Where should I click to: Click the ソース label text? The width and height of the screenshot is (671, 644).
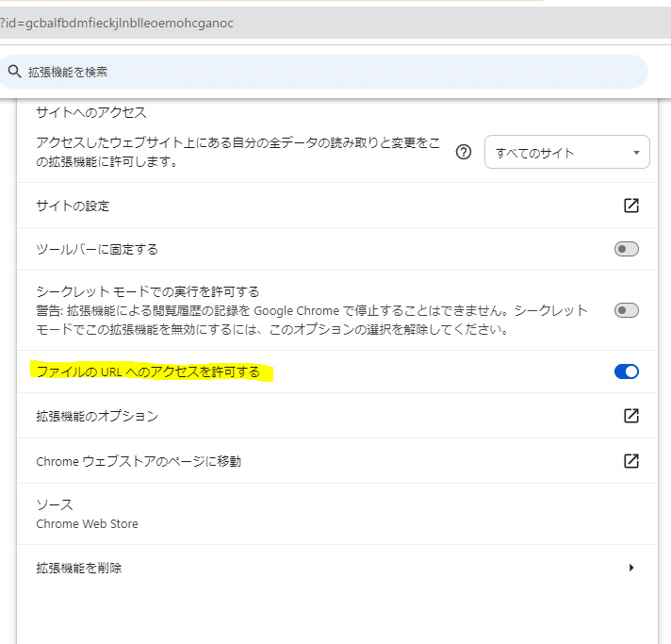[55, 504]
